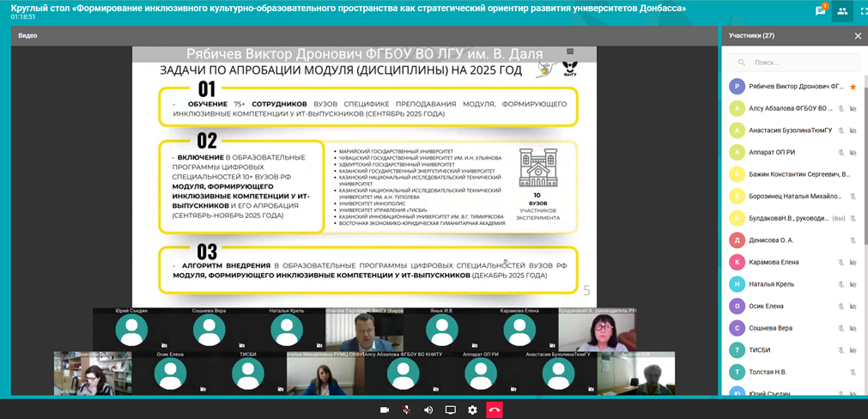Select Анастасия БузолинаТюмГУ video tile
The height and width of the screenshot is (419, 868).
[x=558, y=373]
